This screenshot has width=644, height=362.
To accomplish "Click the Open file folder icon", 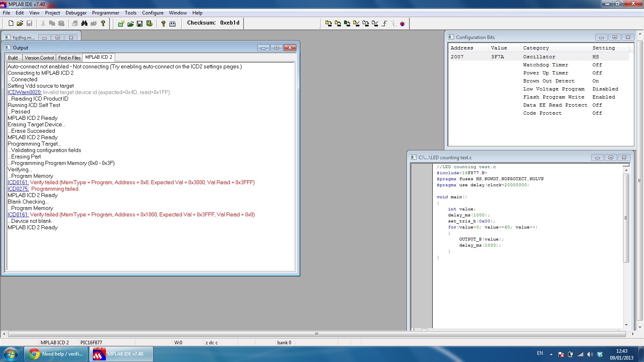I will (20, 23).
